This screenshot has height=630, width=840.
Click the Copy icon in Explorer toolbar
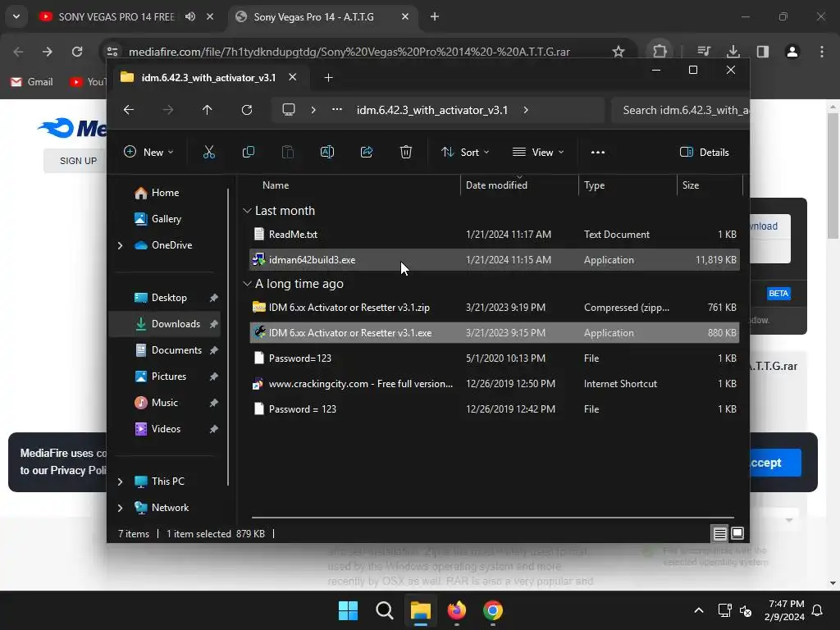tap(248, 152)
